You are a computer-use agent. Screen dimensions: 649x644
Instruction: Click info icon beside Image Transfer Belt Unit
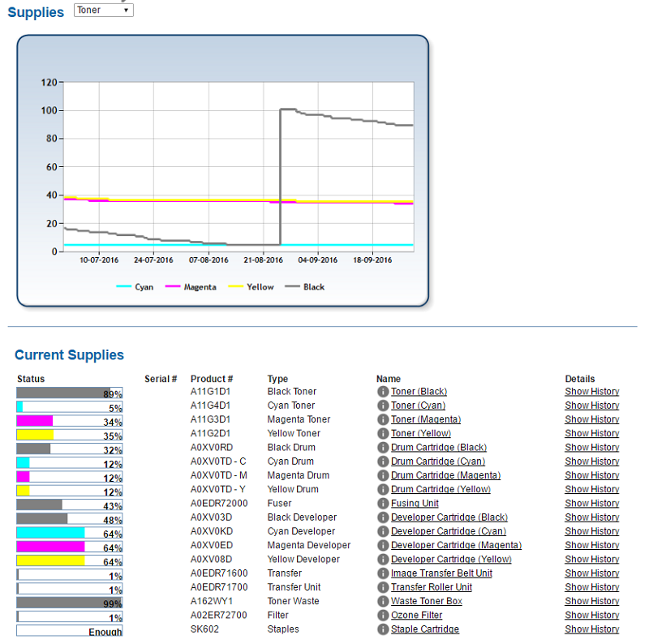tap(383, 573)
